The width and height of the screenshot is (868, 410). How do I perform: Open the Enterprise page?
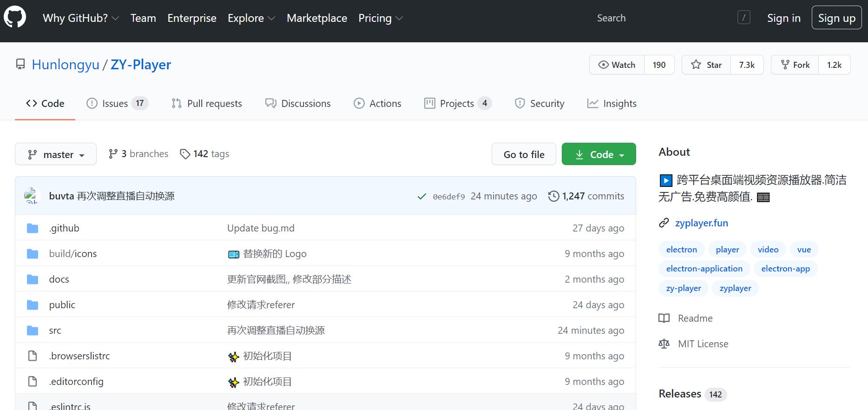click(x=192, y=18)
